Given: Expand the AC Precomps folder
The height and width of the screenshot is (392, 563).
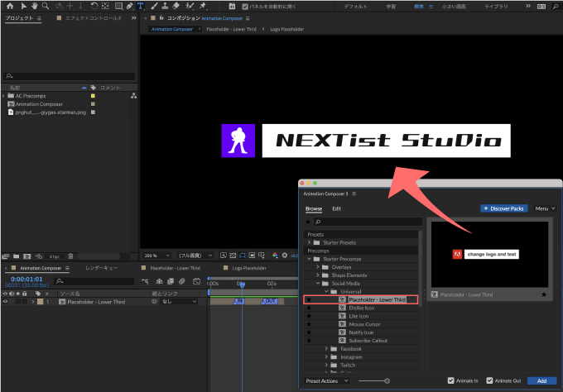Looking at the screenshot, I should point(3,96).
